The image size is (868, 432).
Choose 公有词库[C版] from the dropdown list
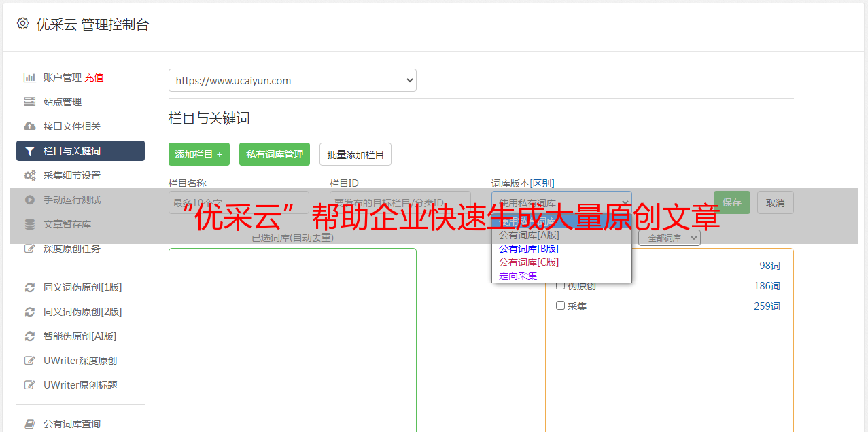click(561, 262)
